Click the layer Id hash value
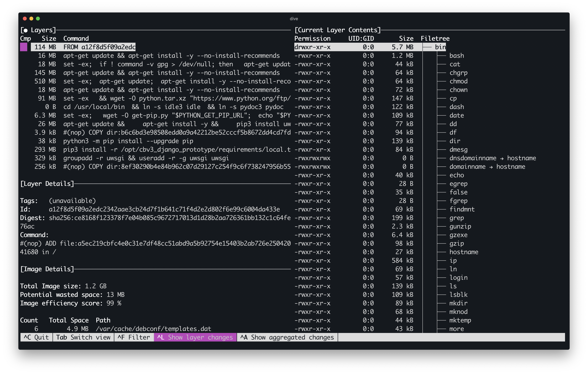Image resolution: width=588 pixels, height=374 pixels. (x=164, y=209)
